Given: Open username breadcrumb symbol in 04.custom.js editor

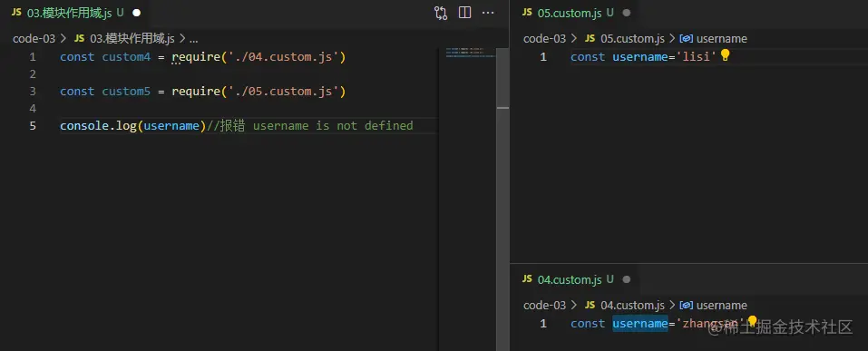Looking at the screenshot, I should pyautogui.click(x=714, y=306).
